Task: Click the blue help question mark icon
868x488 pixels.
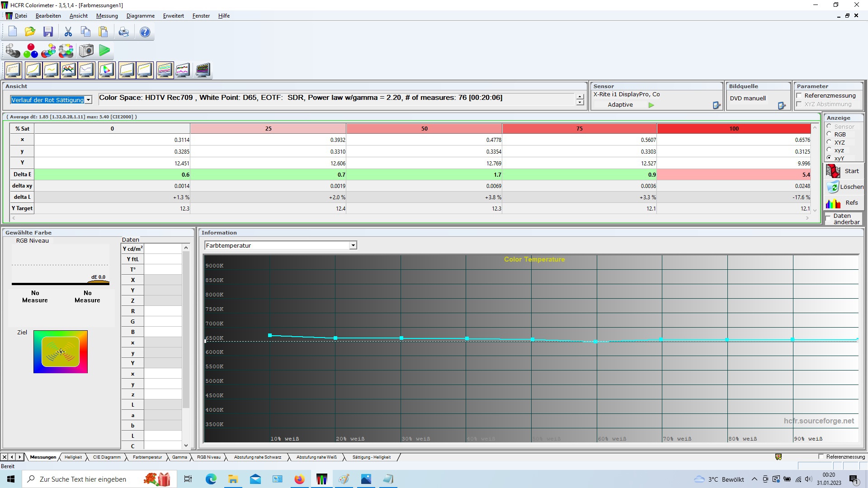Action: (x=145, y=32)
